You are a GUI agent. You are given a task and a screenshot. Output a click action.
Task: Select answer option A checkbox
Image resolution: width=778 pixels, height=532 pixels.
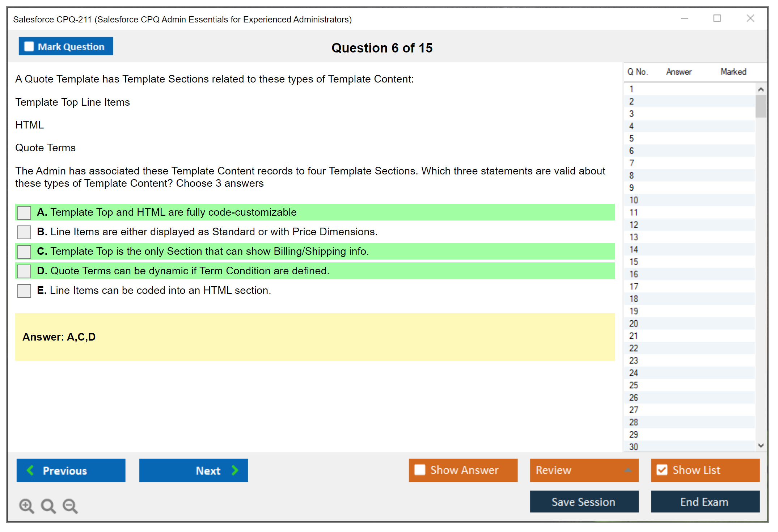coord(24,212)
